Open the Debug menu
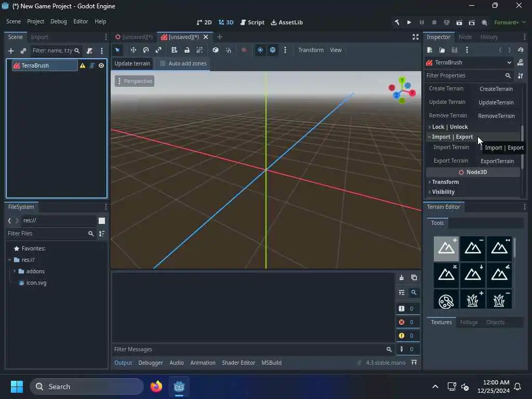Viewport: 532px width, 399px height. point(59,21)
